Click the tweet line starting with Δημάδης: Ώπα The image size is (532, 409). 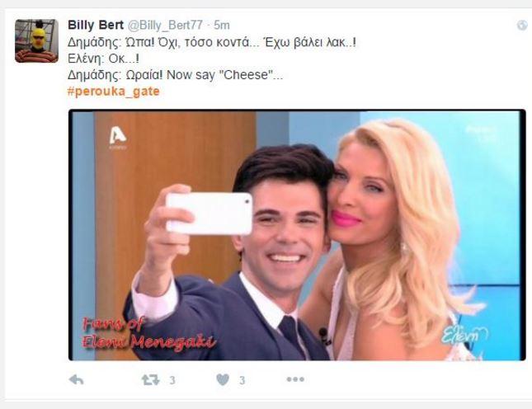point(212,42)
